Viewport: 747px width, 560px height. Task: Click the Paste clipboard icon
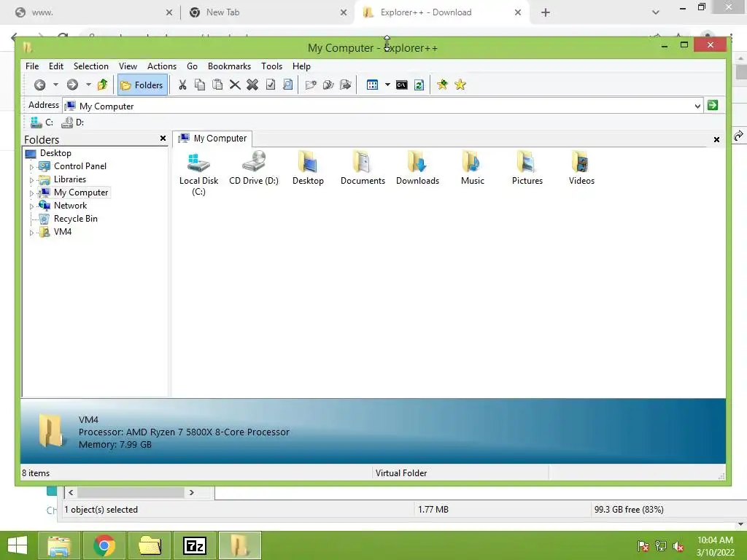(217, 85)
